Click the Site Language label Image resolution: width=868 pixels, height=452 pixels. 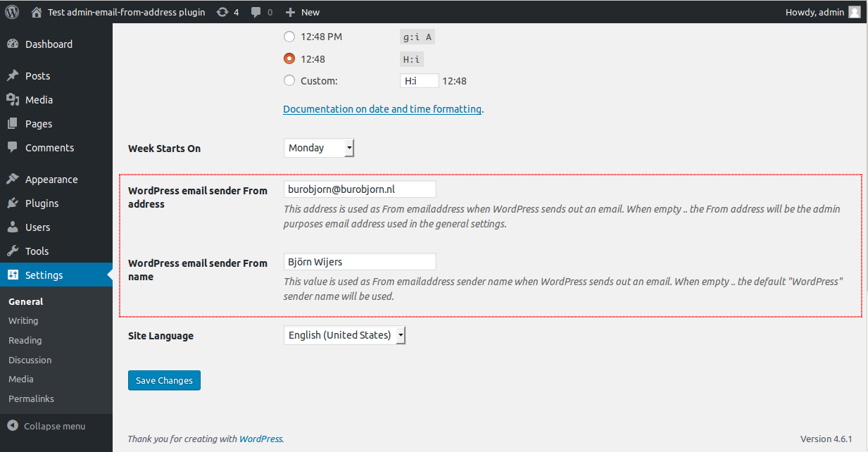[x=161, y=336]
